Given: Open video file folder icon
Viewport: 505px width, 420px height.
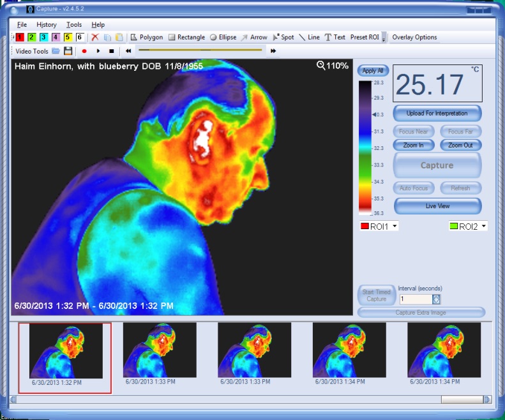Looking at the screenshot, I should pyautogui.click(x=56, y=51).
